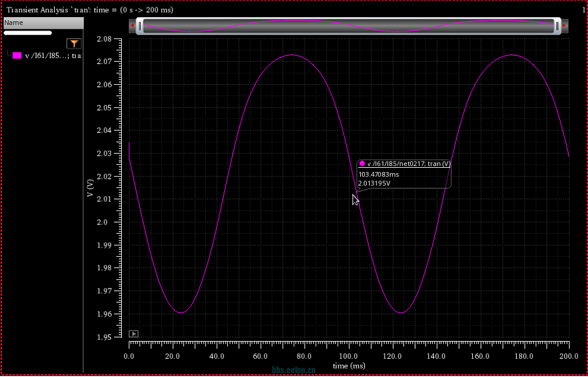Click the time (ms) axis label
588x377 pixels.
[x=349, y=366]
